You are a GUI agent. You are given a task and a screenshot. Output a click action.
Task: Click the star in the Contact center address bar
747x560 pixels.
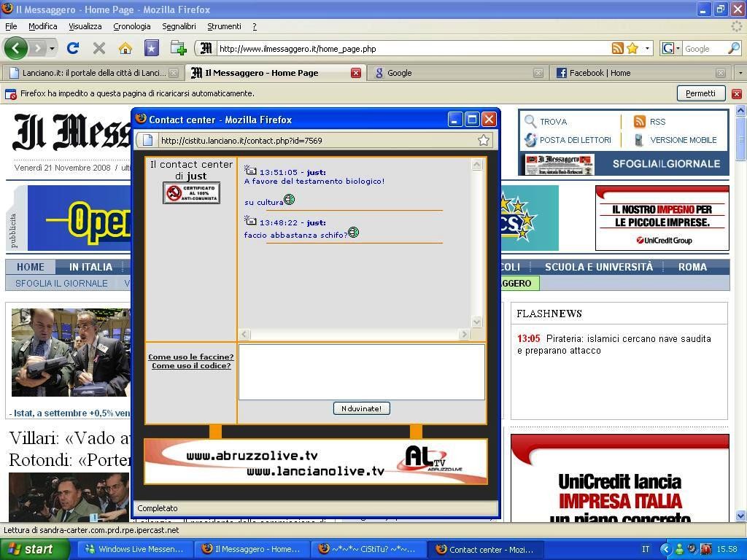(x=484, y=140)
